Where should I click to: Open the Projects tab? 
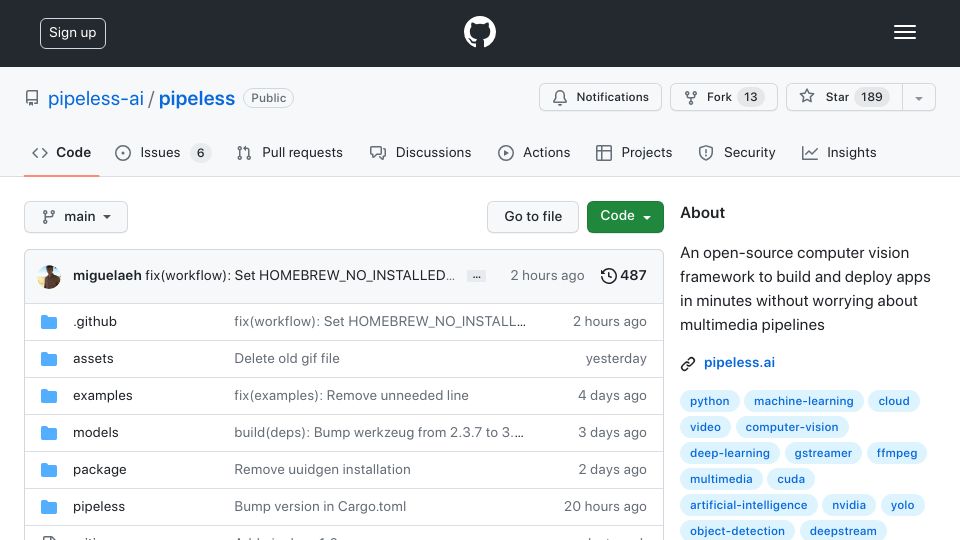634,152
